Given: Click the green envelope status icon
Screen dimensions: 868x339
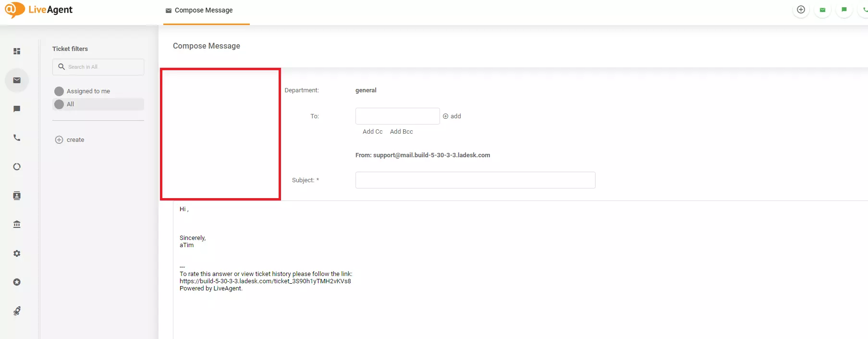Looking at the screenshot, I should pos(822,10).
